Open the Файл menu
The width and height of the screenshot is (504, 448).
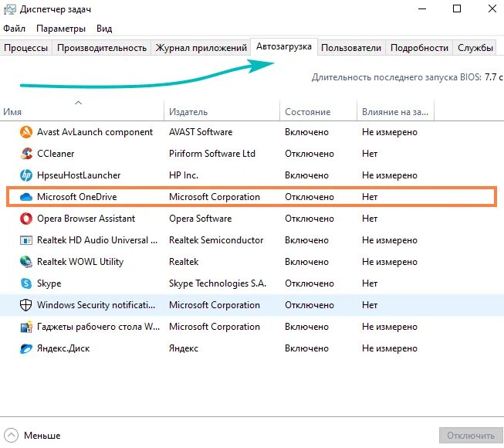[14, 29]
